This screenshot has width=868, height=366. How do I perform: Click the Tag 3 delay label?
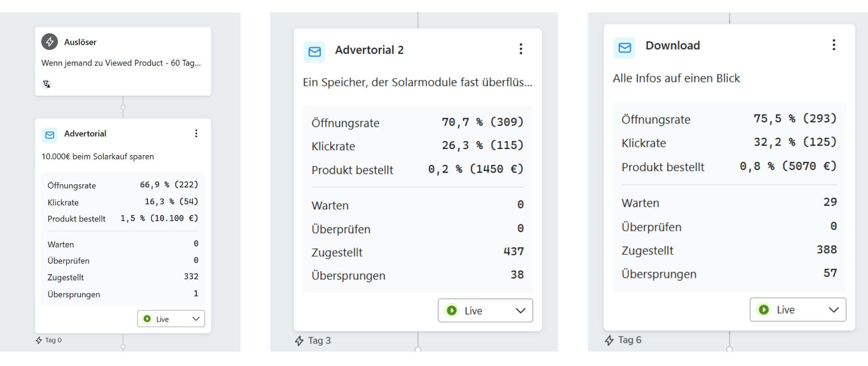tap(319, 341)
